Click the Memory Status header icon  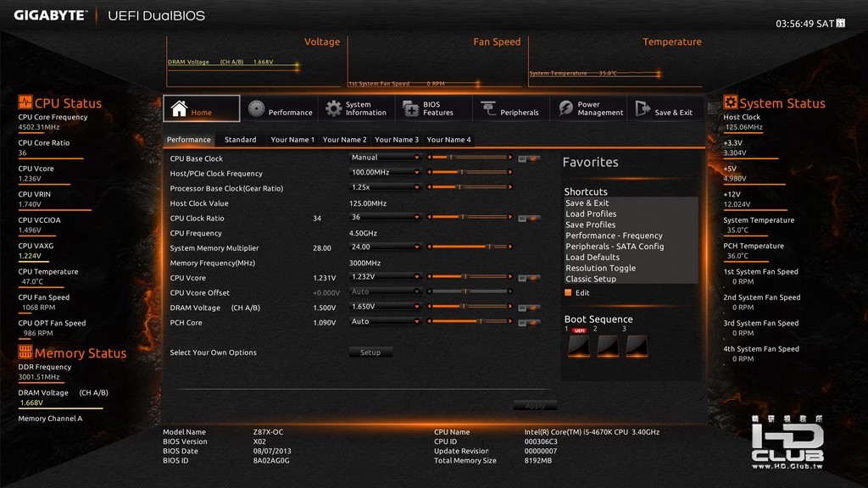click(25, 352)
